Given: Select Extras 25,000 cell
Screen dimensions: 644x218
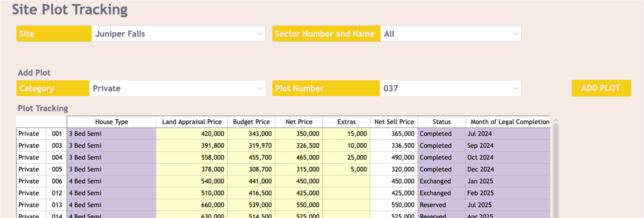Looking at the screenshot, I should [346, 158].
